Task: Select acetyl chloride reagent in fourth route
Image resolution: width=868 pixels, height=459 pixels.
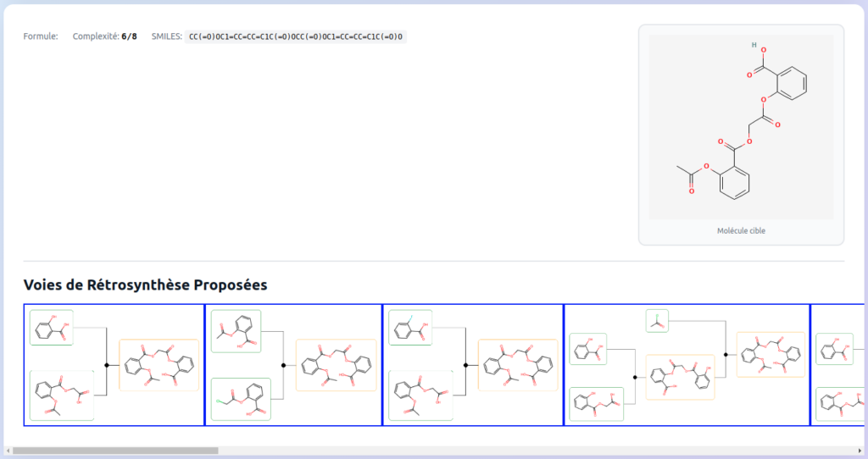Action: [657, 321]
